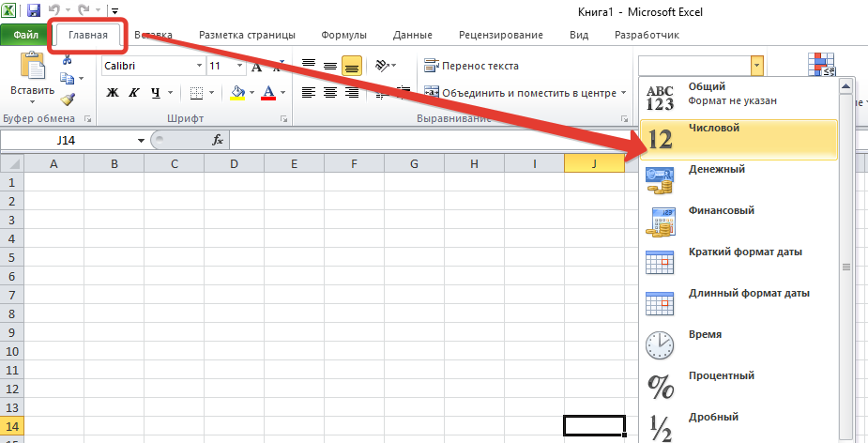The height and width of the screenshot is (443, 868).
Task: Expand the Вставить paste options arrow
Action: 32,102
